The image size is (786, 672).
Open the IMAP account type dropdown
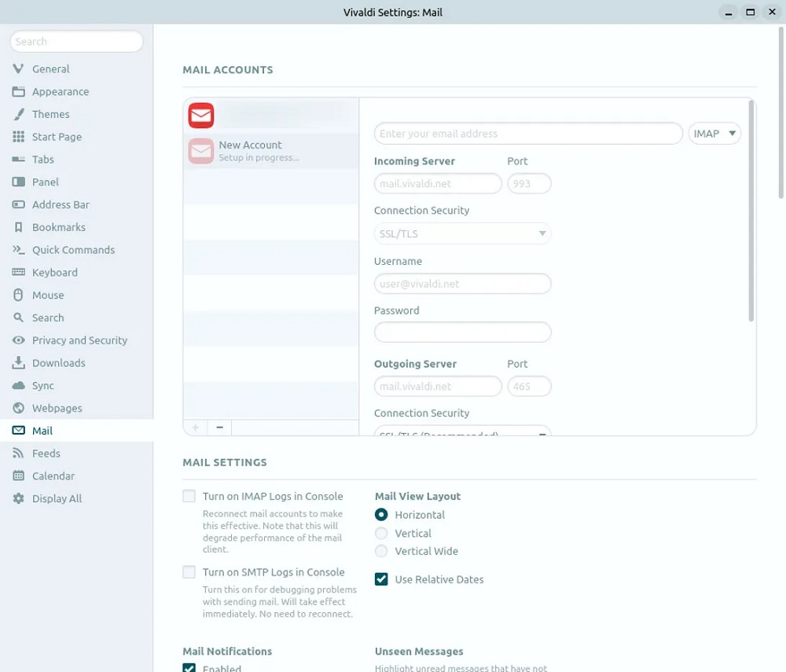coord(714,134)
